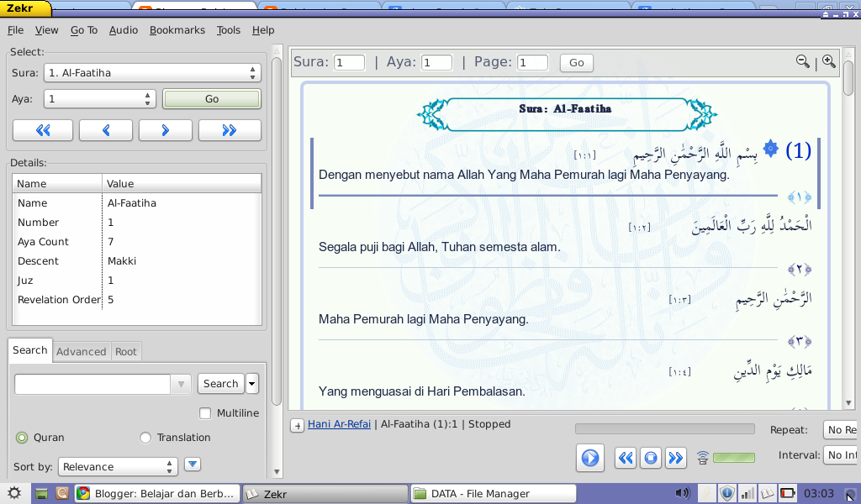Viewport: 861px width, 504px height.
Task: Click the left panel scrollbar down arrow
Action: [277, 471]
